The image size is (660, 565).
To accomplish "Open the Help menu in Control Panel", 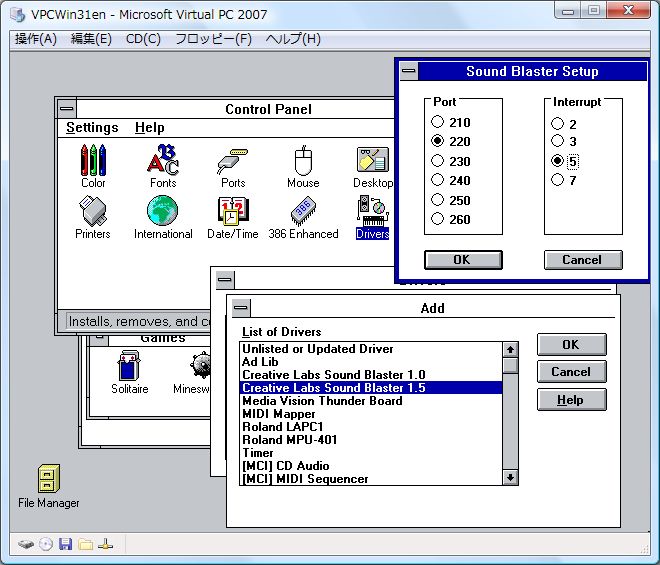I will pos(149,127).
